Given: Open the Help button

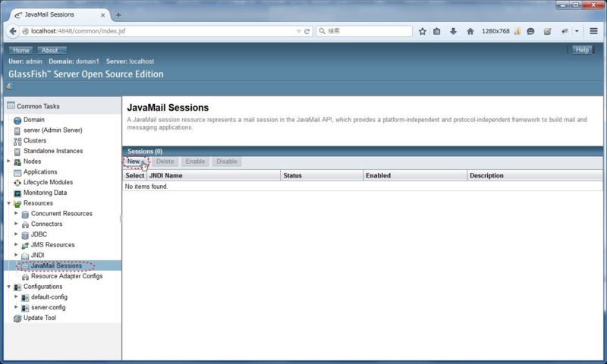Looking at the screenshot, I should (582, 50).
